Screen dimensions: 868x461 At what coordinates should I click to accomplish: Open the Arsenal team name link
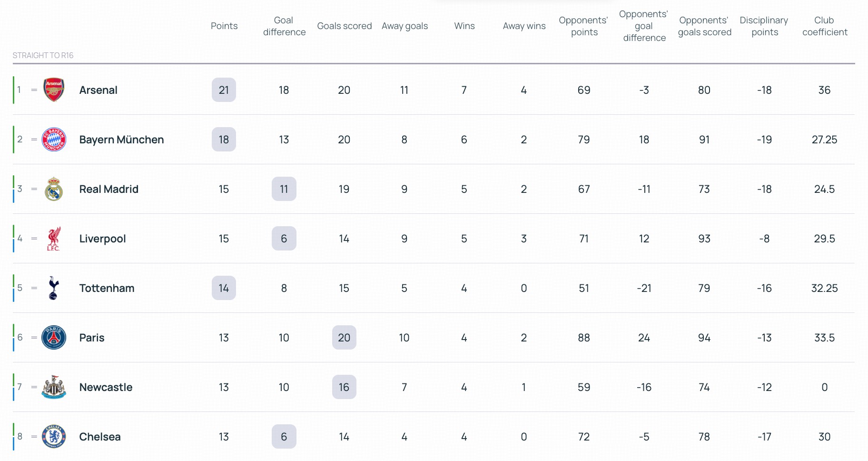[x=99, y=90]
